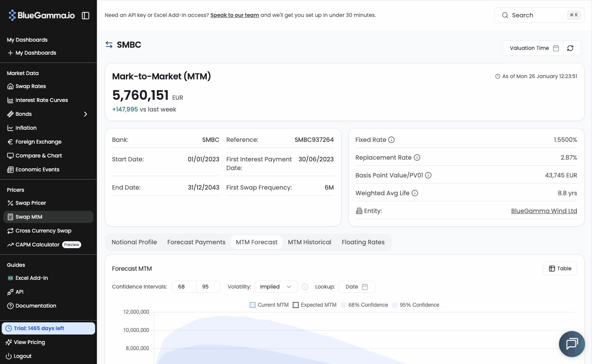Toggle the Current MTM legend checkbox

[253, 305]
